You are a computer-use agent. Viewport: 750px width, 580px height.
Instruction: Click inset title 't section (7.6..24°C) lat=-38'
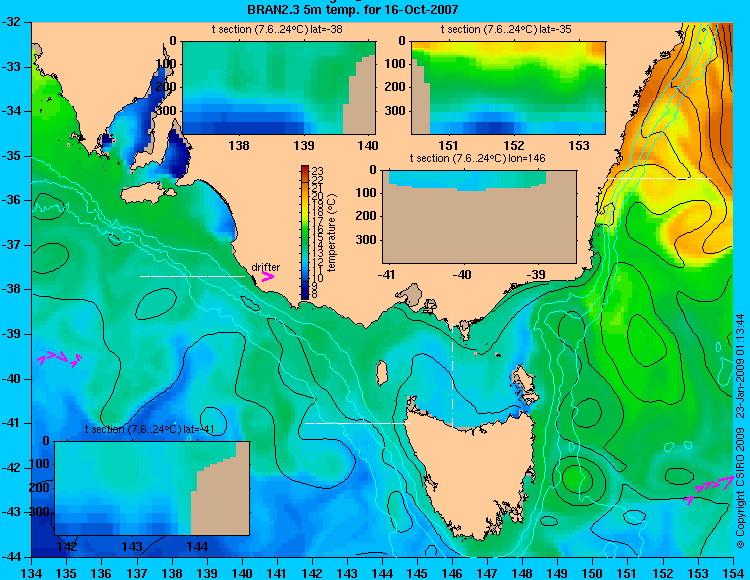point(277,29)
